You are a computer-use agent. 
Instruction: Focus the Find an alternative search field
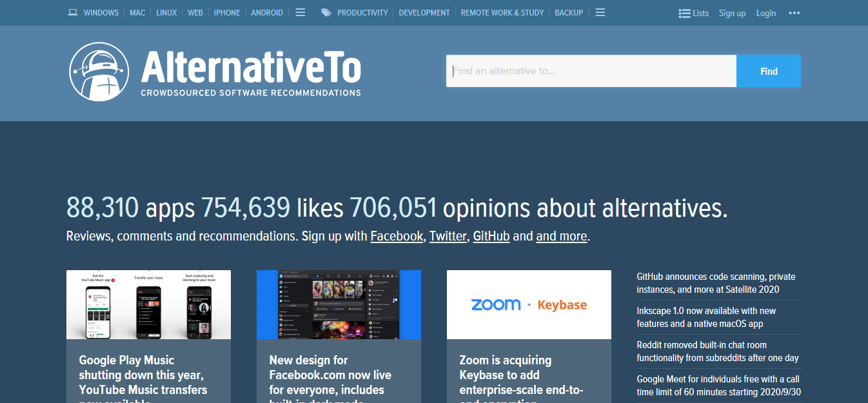tap(591, 71)
